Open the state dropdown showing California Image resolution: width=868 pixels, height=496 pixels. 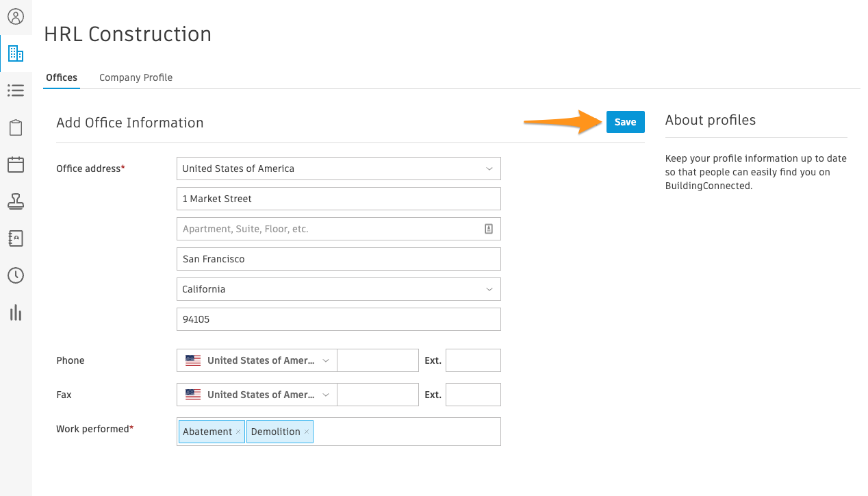pyautogui.click(x=339, y=289)
